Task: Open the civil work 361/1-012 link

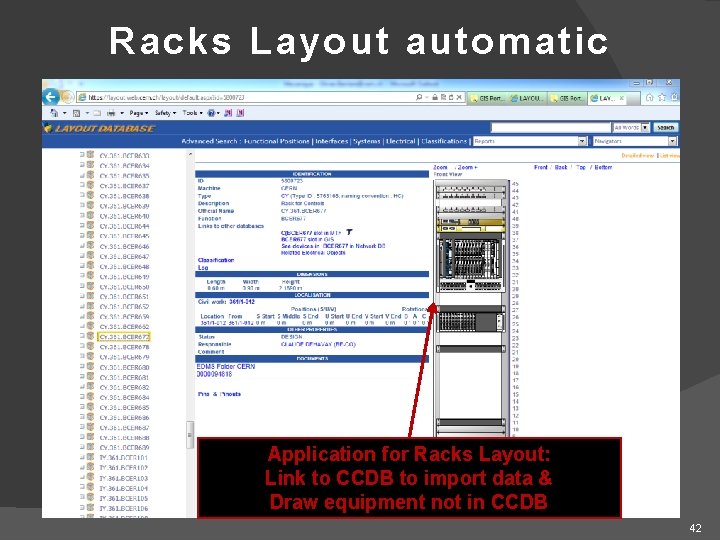Action: click(x=242, y=302)
